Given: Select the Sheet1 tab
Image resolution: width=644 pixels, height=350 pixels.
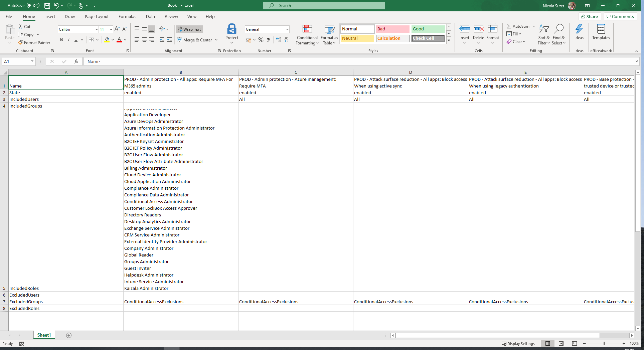Looking at the screenshot, I should [x=44, y=335].
